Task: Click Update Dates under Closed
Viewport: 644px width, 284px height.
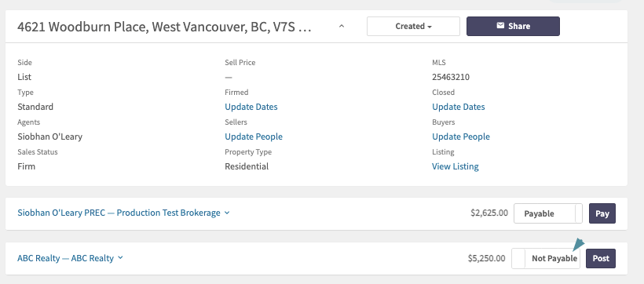Action: 459,107
